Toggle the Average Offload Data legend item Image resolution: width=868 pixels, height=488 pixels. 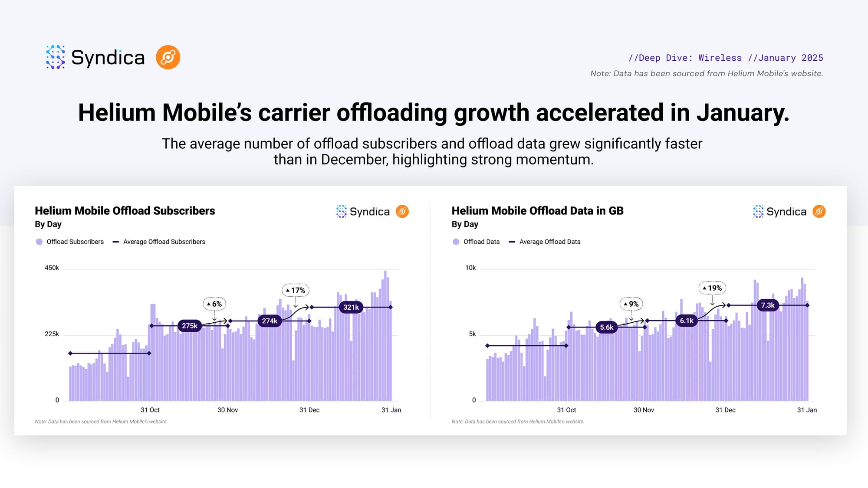544,242
